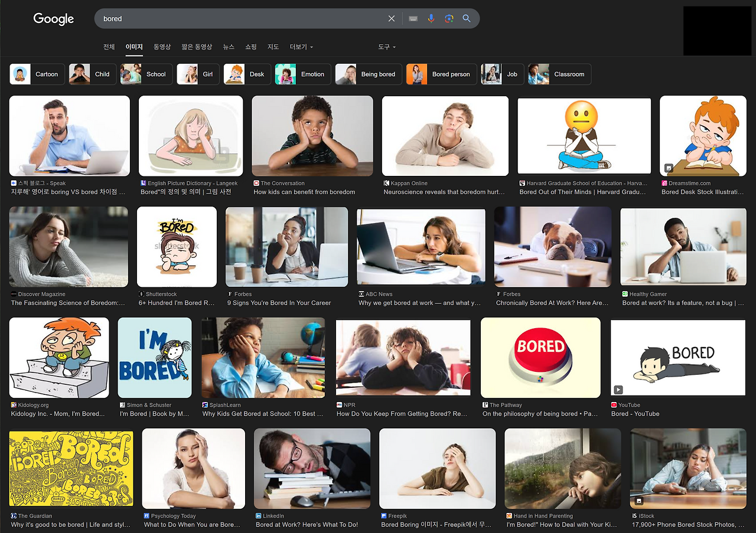
Task: Open the on-screen keyboard input tool
Action: click(413, 19)
